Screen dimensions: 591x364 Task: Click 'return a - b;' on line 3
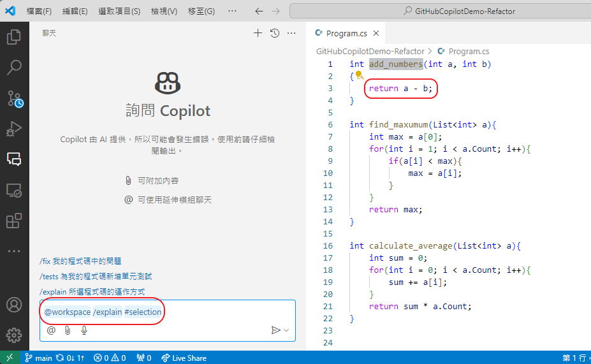[x=400, y=89]
